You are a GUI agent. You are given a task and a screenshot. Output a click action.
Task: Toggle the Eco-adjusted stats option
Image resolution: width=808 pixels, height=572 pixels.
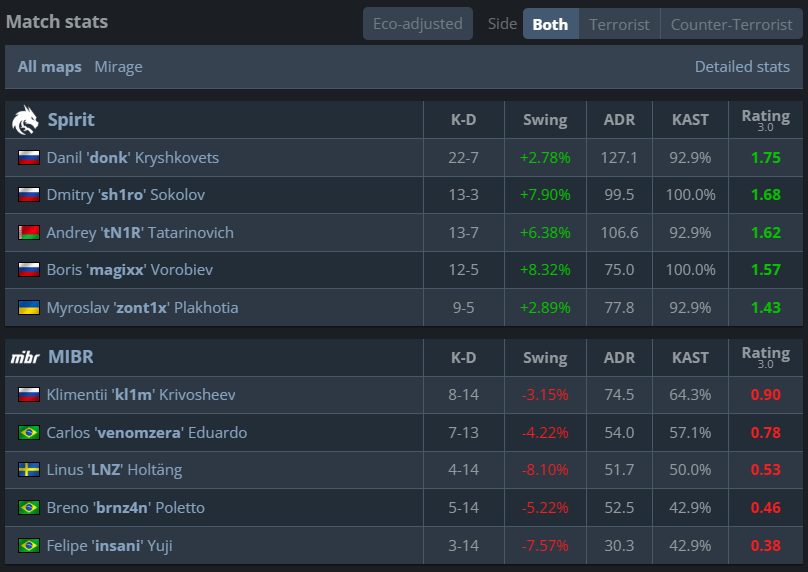[418, 24]
